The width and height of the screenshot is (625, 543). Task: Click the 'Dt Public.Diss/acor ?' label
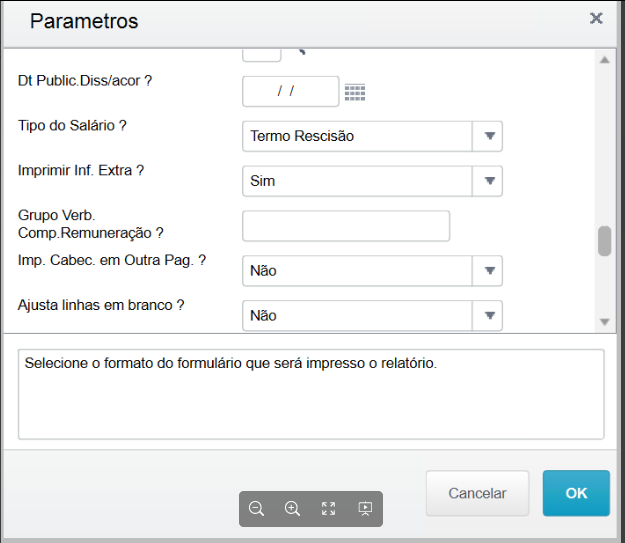pyautogui.click(x=85, y=81)
